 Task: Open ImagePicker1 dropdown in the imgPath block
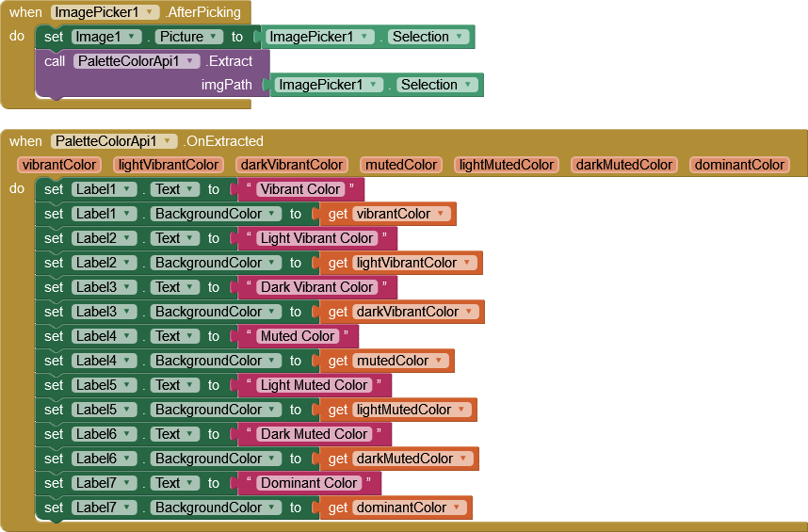(x=329, y=85)
